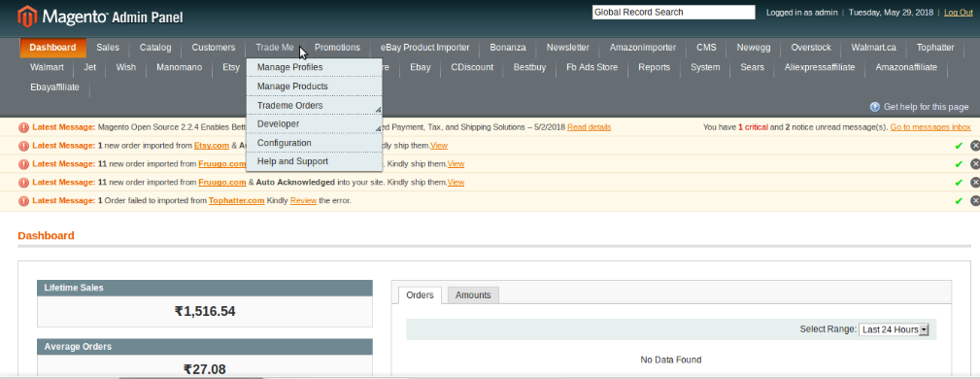
Task: Click the Review link for failed order
Action: (x=303, y=201)
